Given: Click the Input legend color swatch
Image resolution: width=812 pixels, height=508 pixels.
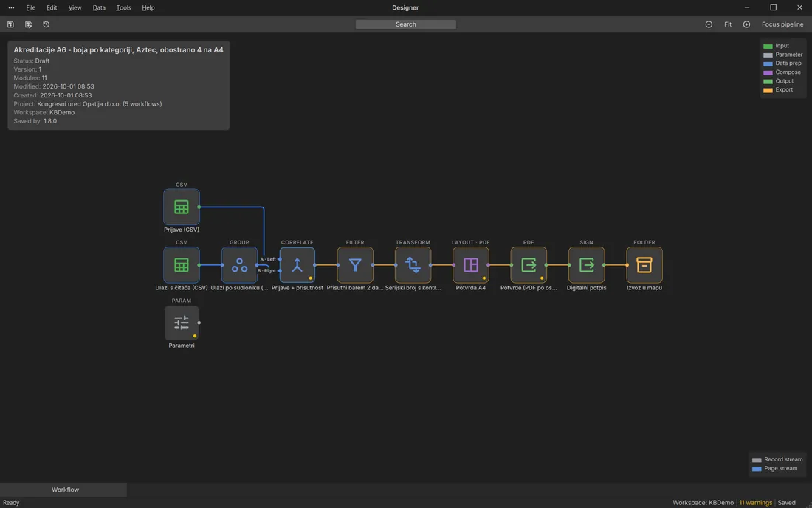Looking at the screenshot, I should 768,46.
